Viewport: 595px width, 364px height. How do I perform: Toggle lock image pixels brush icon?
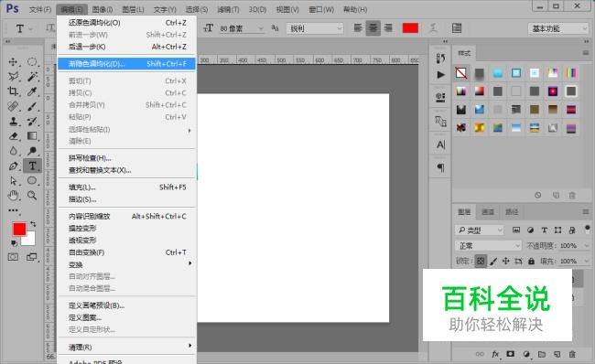493,261
